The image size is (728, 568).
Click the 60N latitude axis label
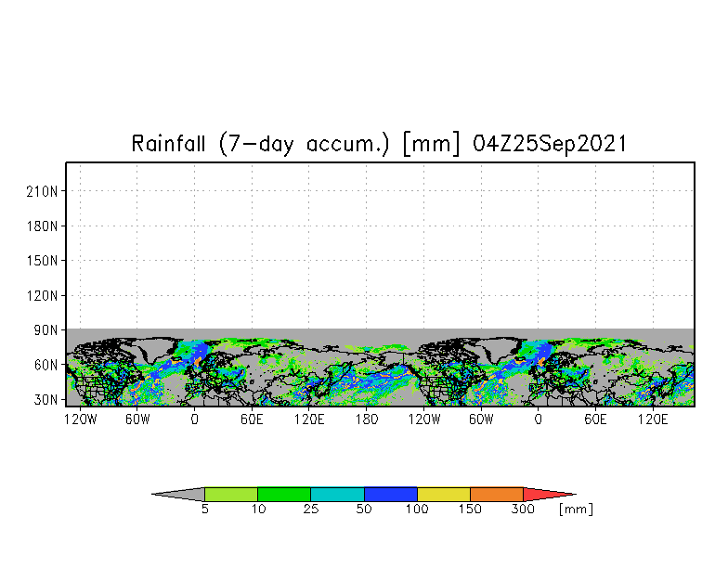tap(46, 366)
